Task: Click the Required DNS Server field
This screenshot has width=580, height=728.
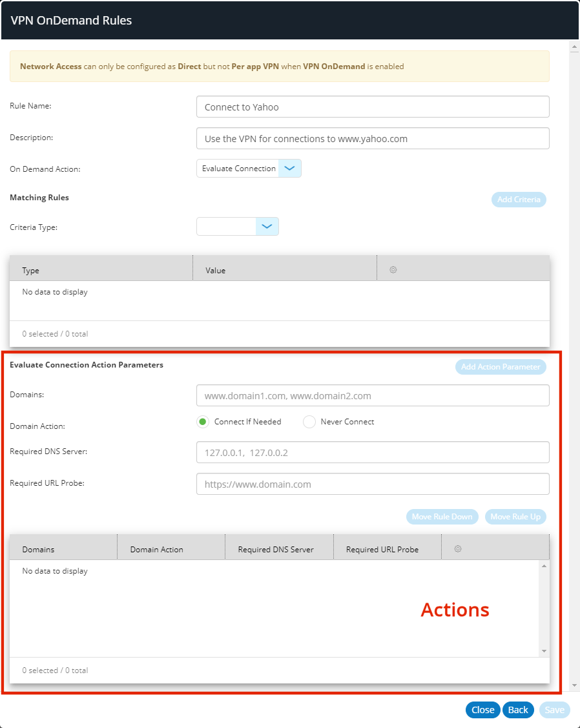Action: click(373, 453)
